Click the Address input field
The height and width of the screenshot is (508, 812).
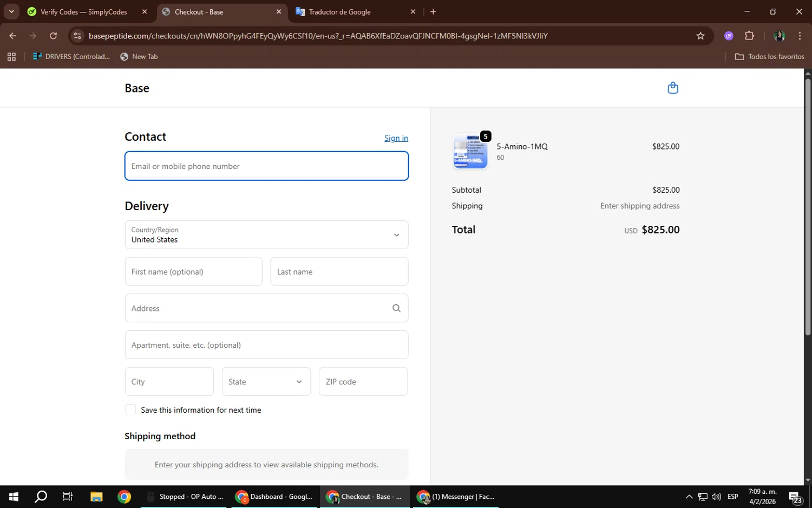266,308
